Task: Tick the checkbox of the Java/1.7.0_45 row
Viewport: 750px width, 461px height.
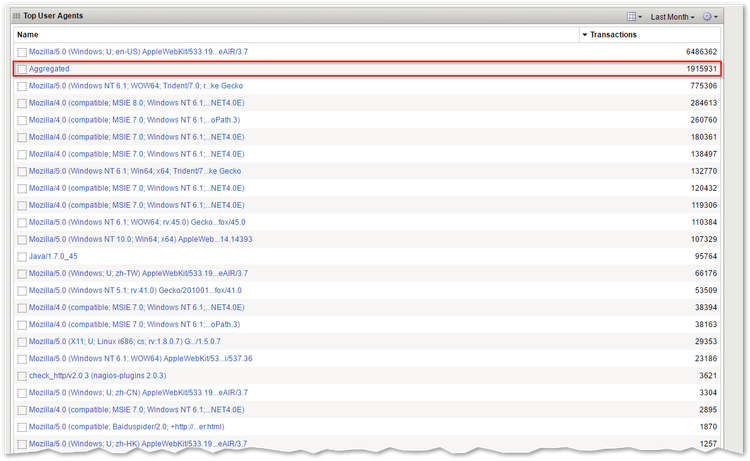Action: pos(22,257)
